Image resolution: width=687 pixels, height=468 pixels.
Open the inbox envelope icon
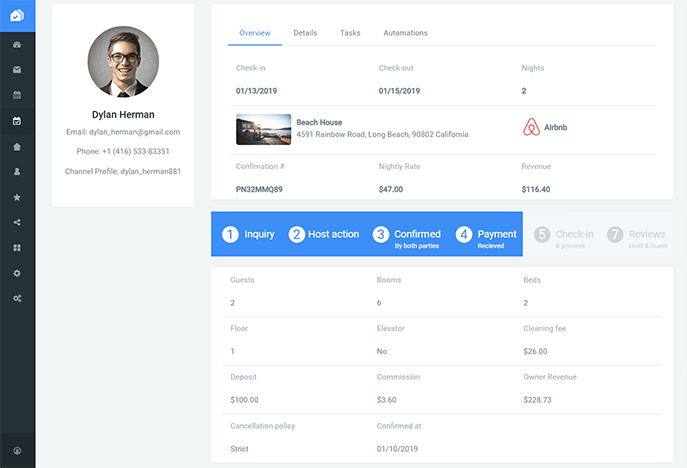(x=17, y=70)
